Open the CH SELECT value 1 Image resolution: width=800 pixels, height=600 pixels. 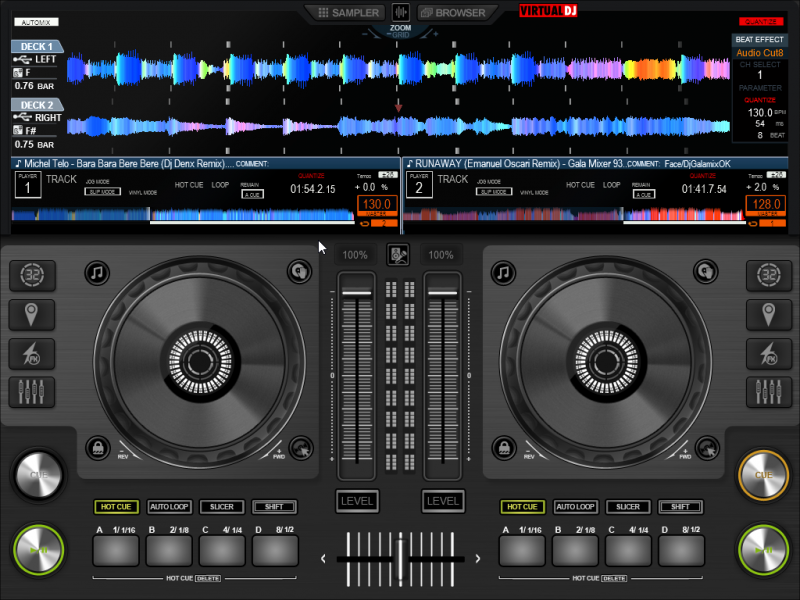click(x=760, y=75)
